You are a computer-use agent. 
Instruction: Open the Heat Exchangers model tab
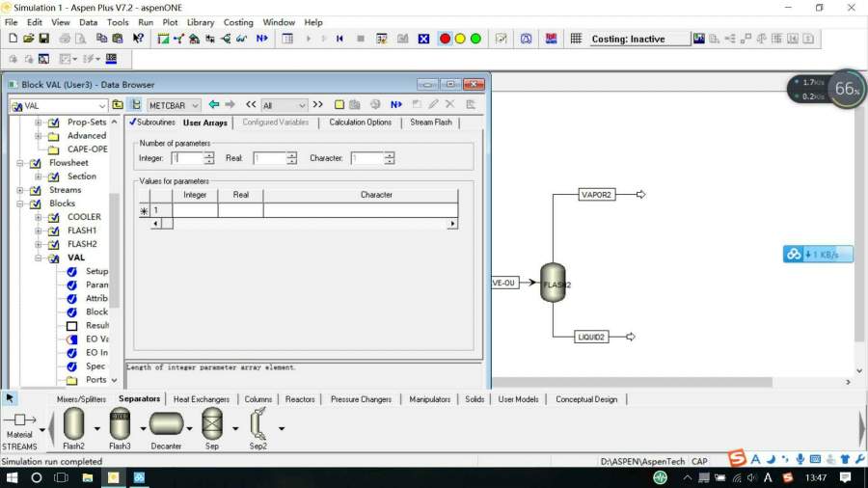202,399
